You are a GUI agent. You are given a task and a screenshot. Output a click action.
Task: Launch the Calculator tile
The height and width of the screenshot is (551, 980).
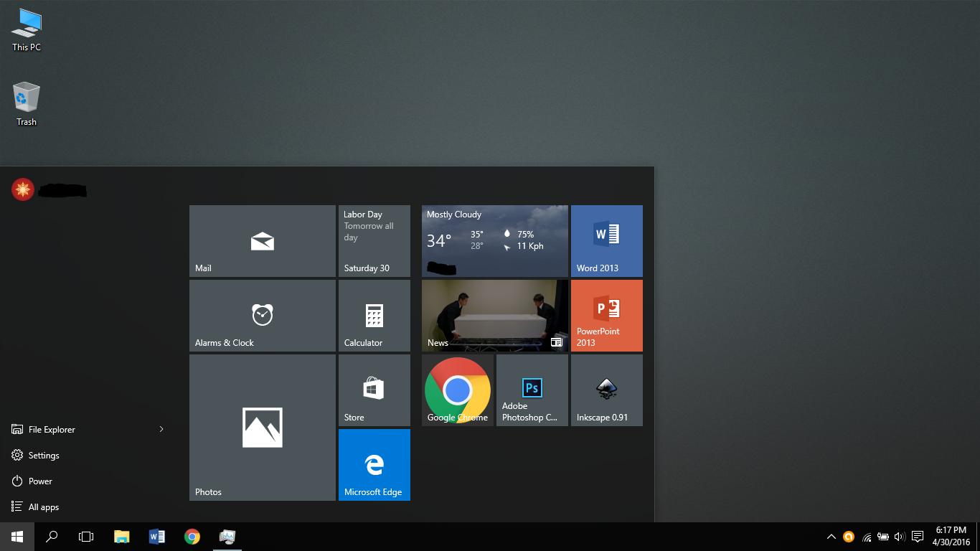(x=374, y=316)
